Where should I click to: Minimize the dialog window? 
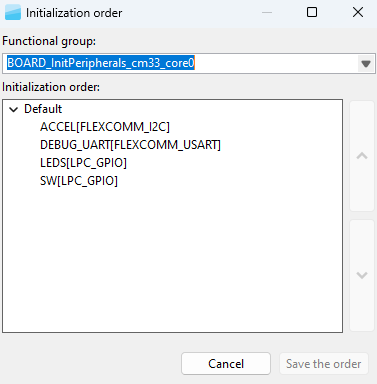267,13
